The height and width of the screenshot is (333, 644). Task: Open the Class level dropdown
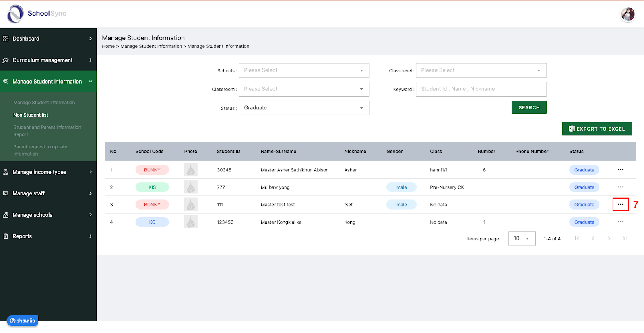(x=481, y=70)
